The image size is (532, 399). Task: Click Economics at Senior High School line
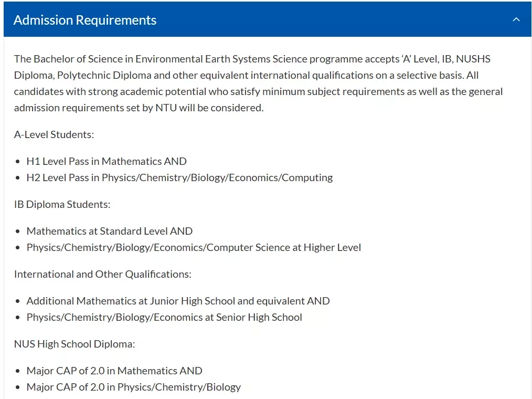pyautogui.click(x=164, y=318)
